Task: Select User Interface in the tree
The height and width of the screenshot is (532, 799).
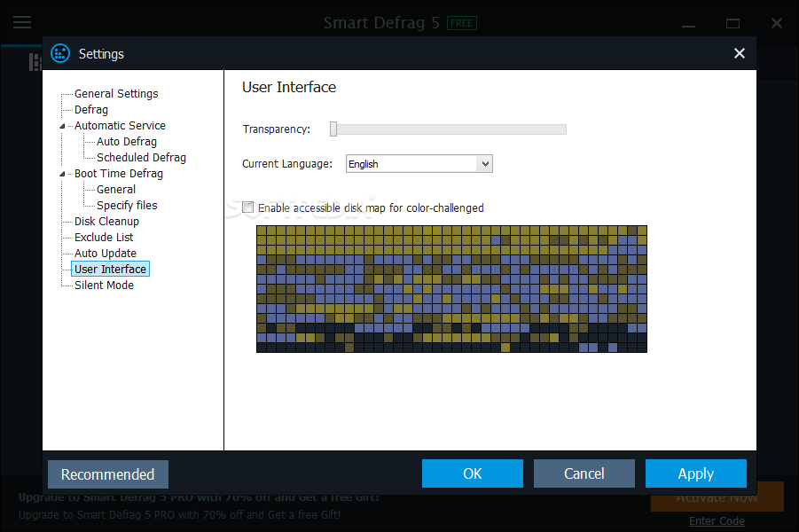Action: pyautogui.click(x=110, y=269)
